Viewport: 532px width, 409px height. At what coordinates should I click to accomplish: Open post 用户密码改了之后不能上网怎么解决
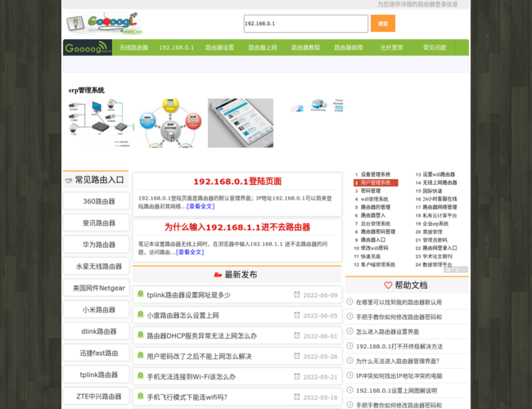click(199, 357)
